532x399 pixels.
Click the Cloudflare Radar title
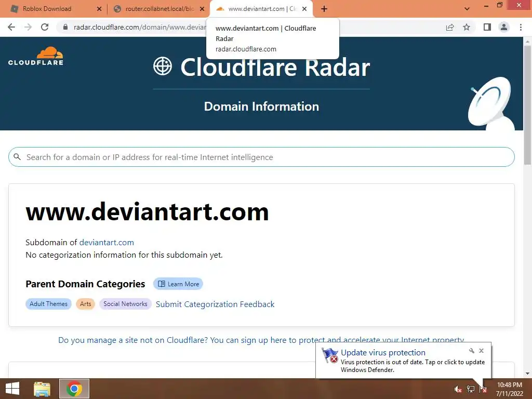click(275, 67)
